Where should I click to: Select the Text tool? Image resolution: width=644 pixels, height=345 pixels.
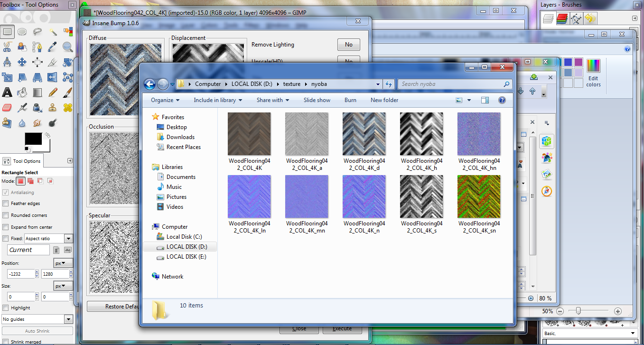7,93
